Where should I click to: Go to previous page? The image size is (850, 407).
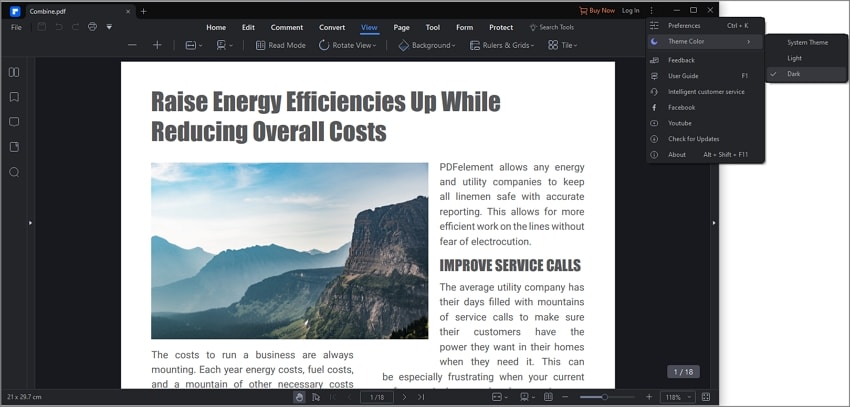349,397
